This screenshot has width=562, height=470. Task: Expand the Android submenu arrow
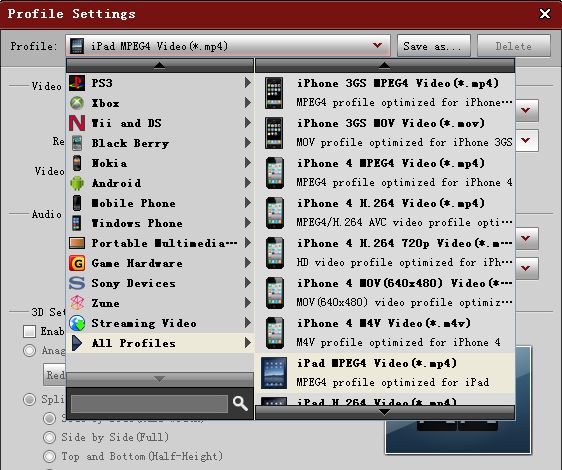247,183
